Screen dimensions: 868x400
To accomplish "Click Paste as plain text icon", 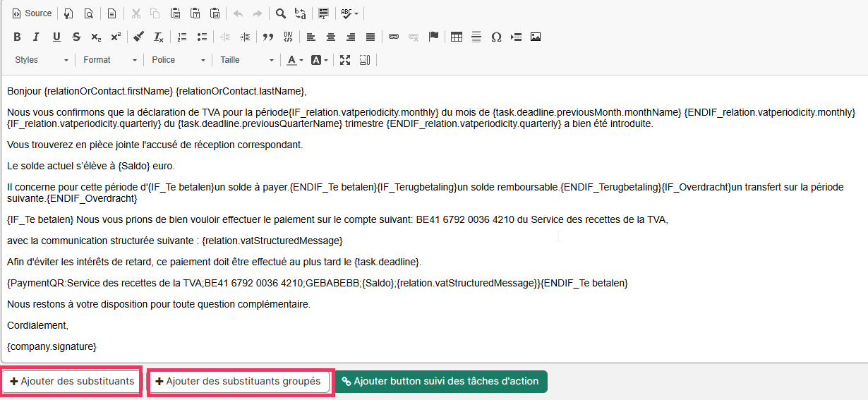I will (195, 13).
